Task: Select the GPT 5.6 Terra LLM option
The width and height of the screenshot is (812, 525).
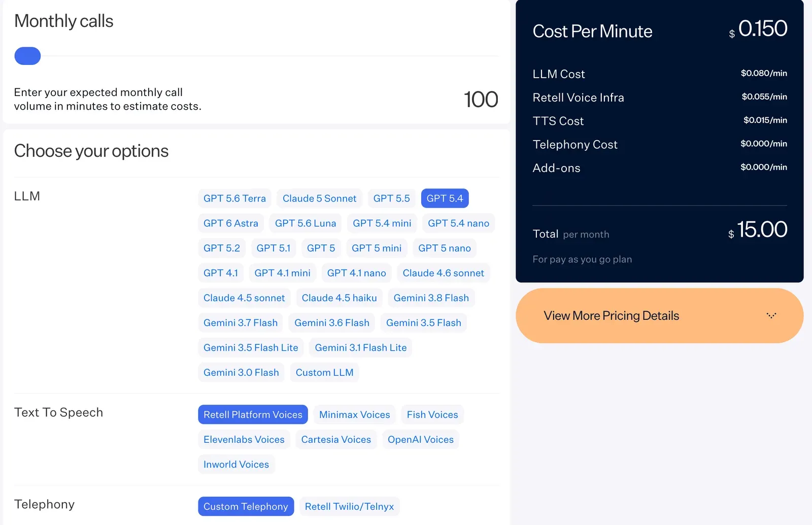Action: [234, 199]
